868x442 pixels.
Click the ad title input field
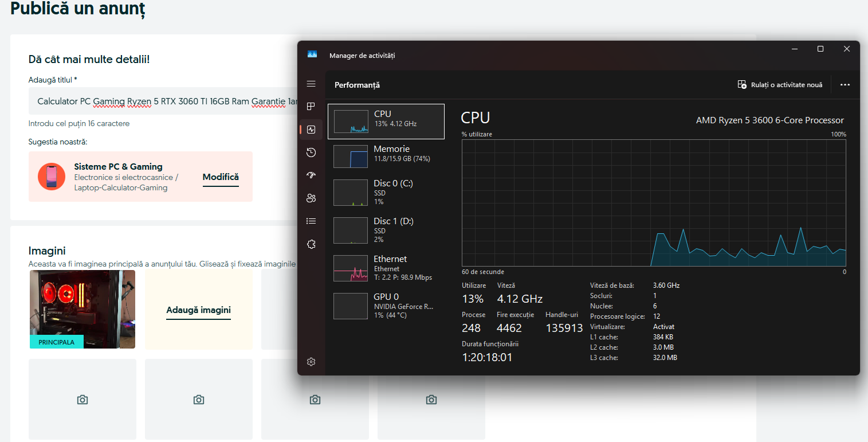pyautogui.click(x=163, y=101)
